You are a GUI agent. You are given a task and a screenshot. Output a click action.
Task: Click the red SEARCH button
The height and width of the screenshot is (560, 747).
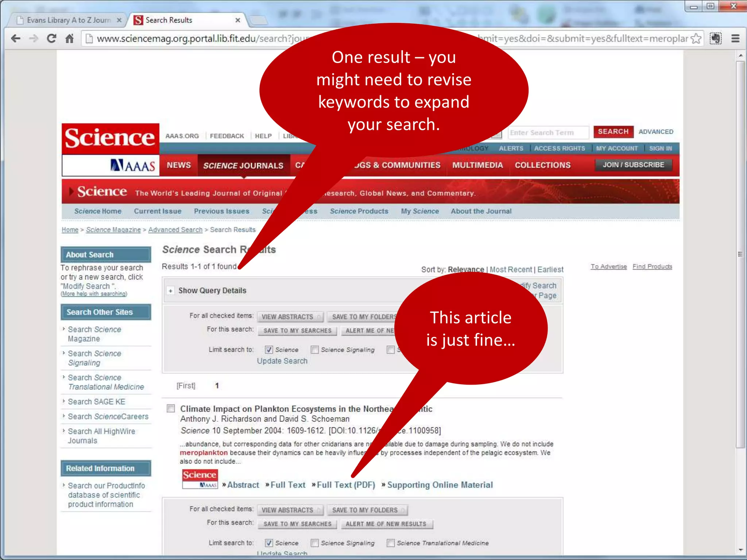613,132
